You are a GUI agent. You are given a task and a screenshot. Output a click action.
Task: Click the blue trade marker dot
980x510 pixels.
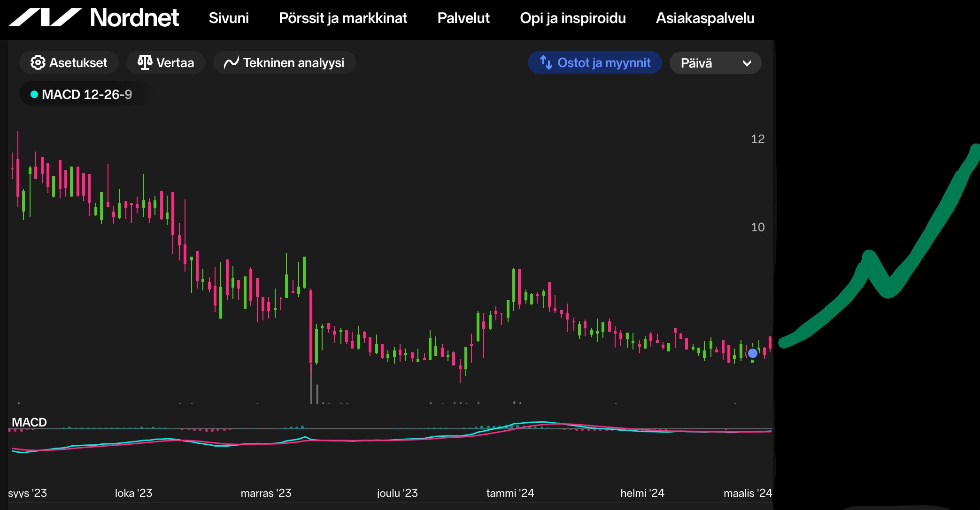(x=752, y=353)
